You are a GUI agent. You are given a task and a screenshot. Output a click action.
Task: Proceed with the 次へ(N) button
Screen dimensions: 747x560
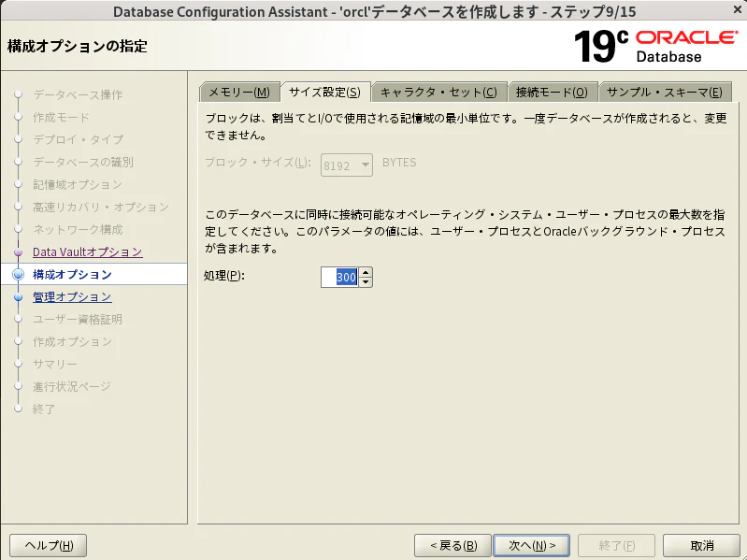pyautogui.click(x=532, y=545)
